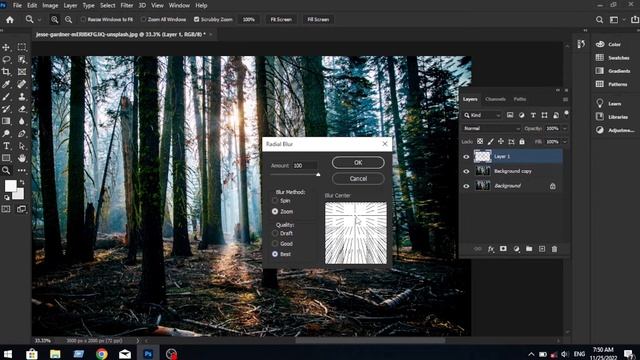Select the Frame tool
640x360 pixels.
pyautogui.click(x=22, y=72)
